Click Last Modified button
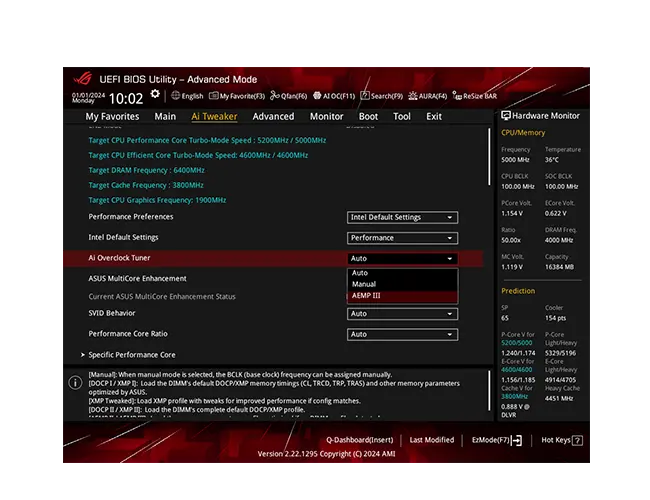Image resolution: width=650 pixels, height=500 pixels. 432,440
